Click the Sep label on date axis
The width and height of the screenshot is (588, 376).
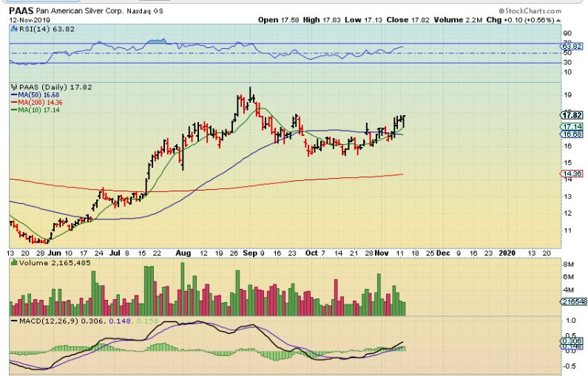(x=250, y=253)
